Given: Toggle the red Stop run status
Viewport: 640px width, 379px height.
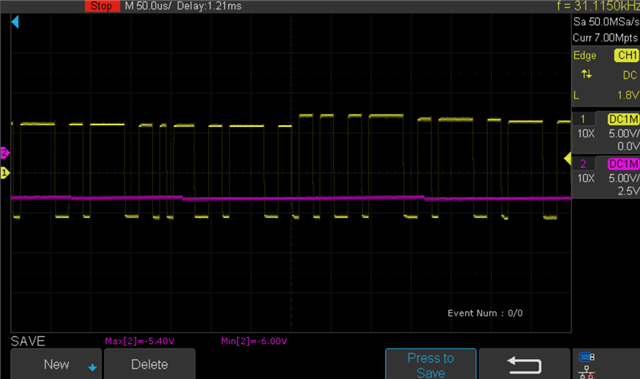Looking at the screenshot, I should pyautogui.click(x=102, y=6).
